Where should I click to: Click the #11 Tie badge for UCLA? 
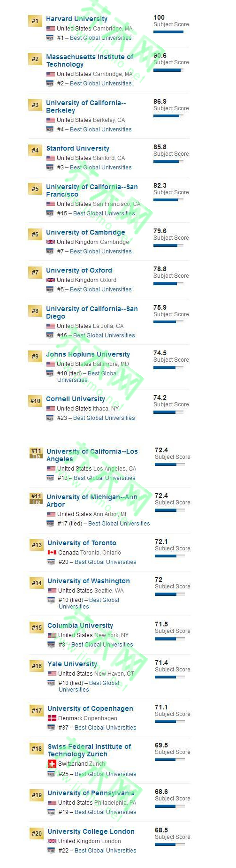click(x=36, y=453)
